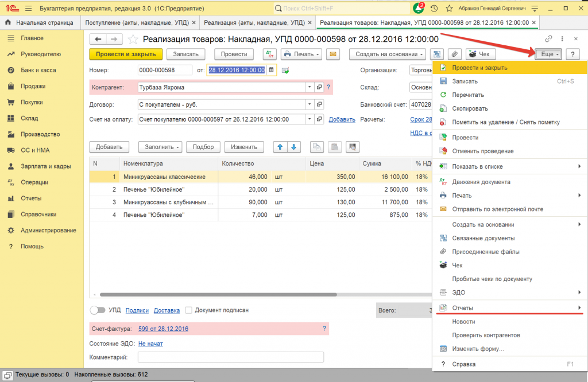The image size is (588, 382).
Task: Close the Поступление tab with its X
Action: point(194,22)
